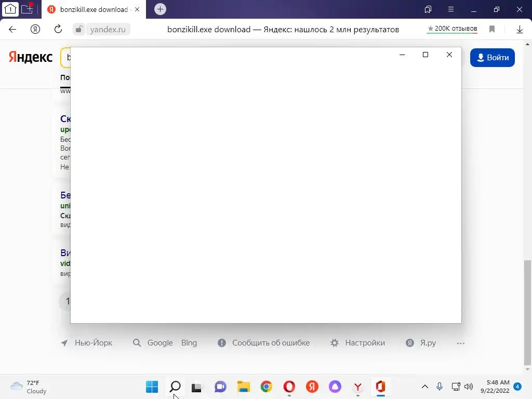Click the Войти sign-in button
The height and width of the screenshot is (399, 532).
(x=493, y=58)
